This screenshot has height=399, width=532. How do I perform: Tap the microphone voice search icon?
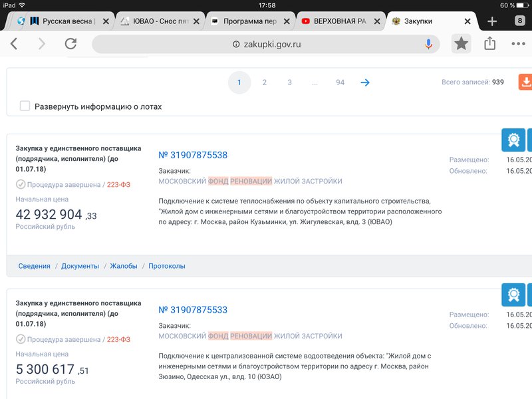click(x=428, y=44)
